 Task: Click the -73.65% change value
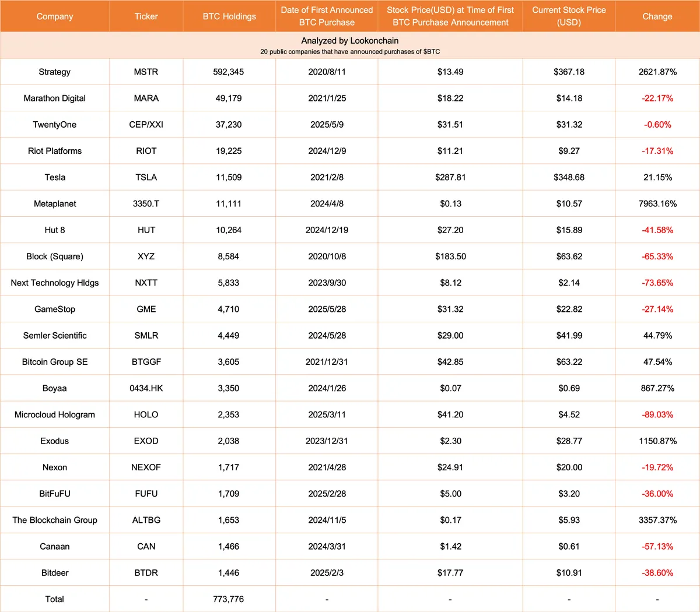(657, 283)
